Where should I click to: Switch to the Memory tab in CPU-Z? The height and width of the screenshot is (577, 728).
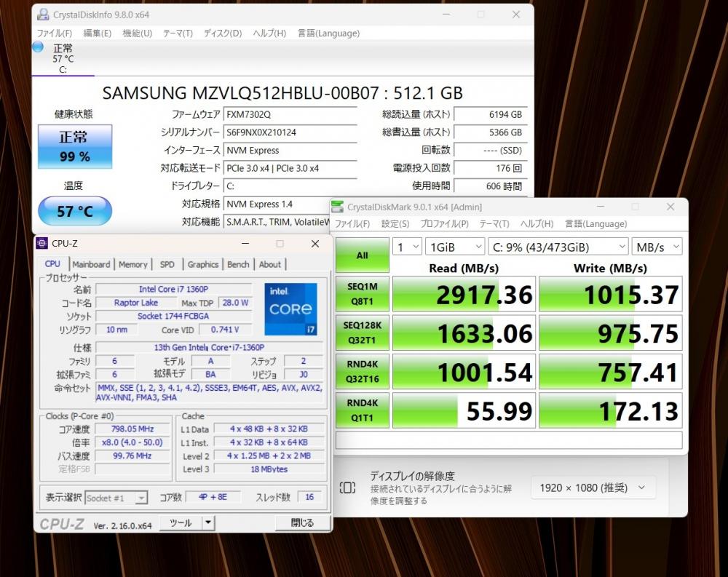coord(132,264)
